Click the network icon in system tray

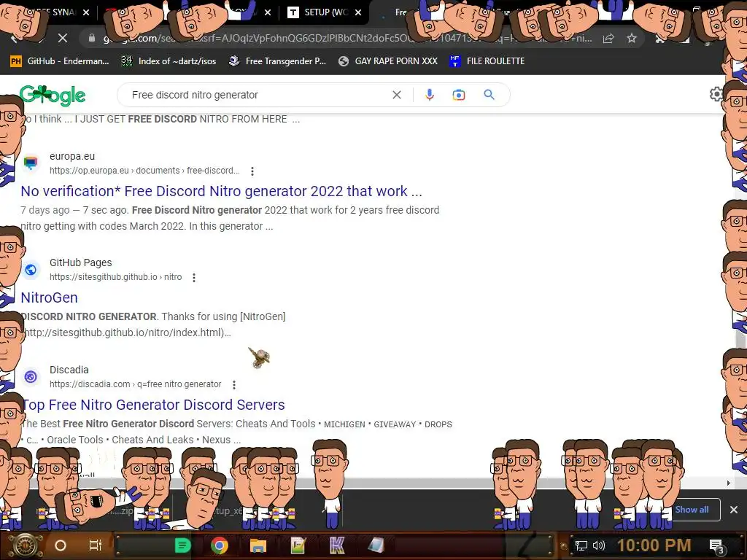pyautogui.click(x=581, y=545)
